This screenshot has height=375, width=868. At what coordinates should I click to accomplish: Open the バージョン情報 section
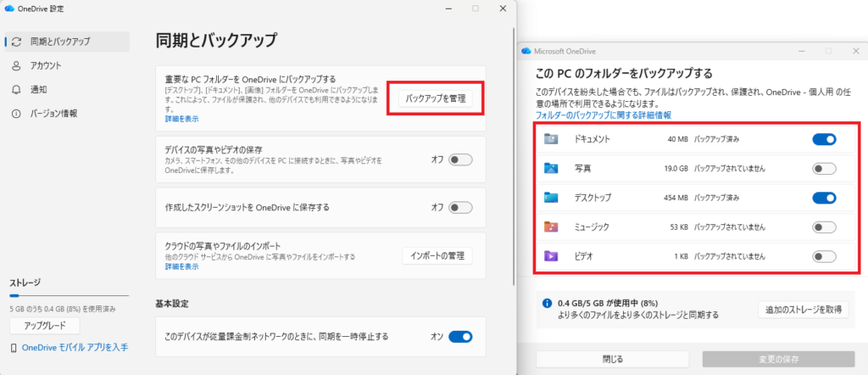point(67,114)
